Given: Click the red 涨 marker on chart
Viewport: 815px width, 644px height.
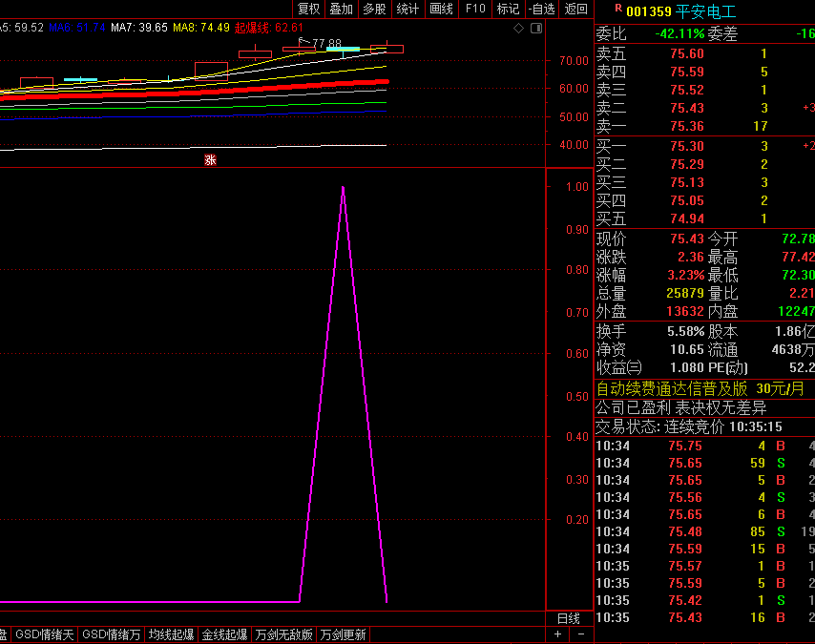Looking at the screenshot, I should 210,159.
